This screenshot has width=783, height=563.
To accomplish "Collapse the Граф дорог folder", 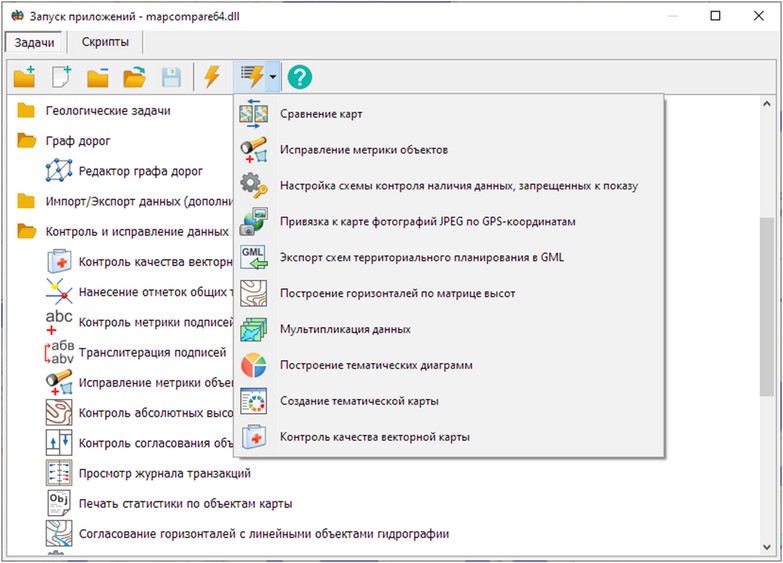I will click(x=26, y=141).
